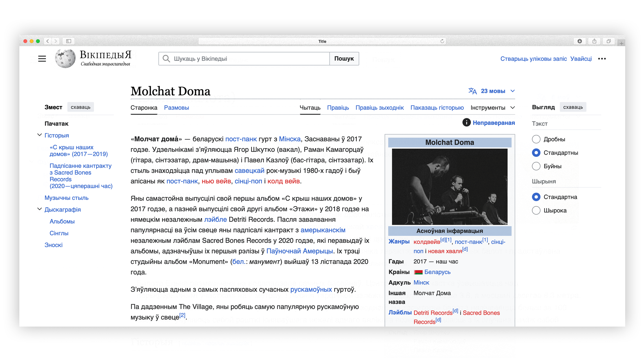644x358 pixels.
Task: Follow the савецкай link
Action: pyautogui.click(x=249, y=171)
